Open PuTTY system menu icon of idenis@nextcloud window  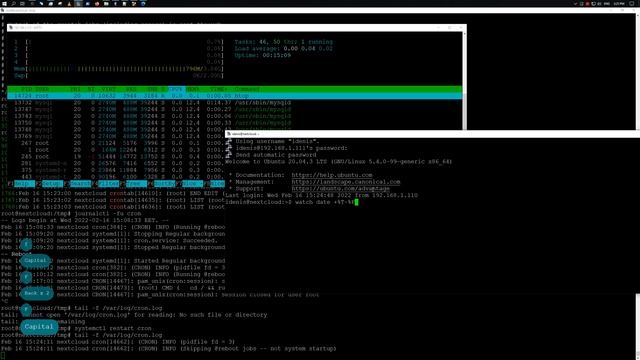(229, 133)
